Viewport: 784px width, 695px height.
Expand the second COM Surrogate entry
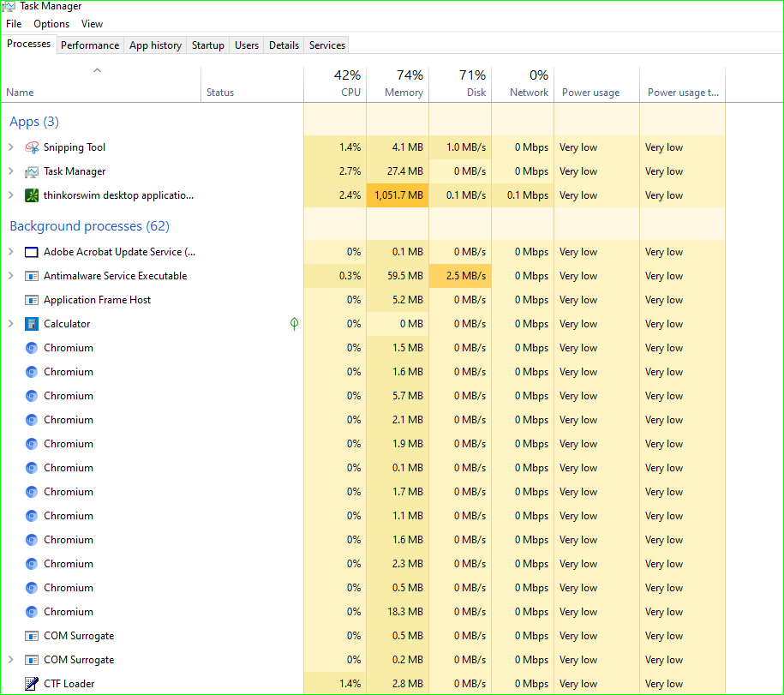[x=11, y=660]
